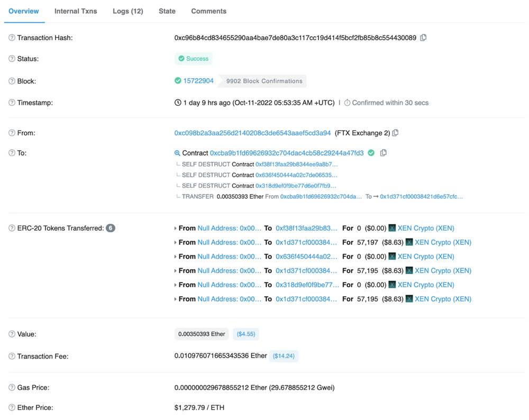The image size is (529, 420).
Task: Copy the contract address in To row
Action: point(384,153)
